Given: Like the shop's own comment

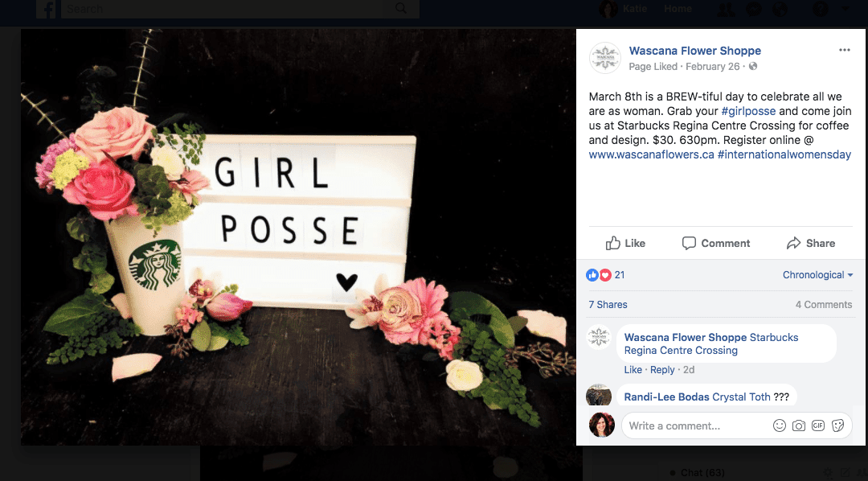Looking at the screenshot, I should [x=633, y=369].
